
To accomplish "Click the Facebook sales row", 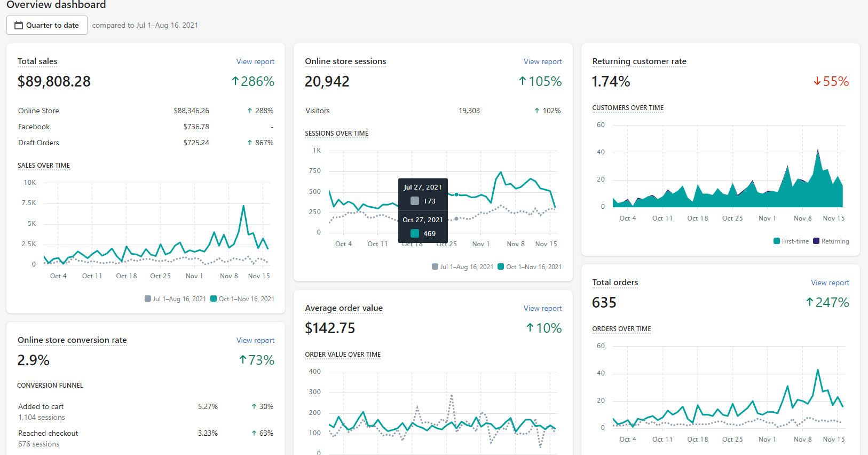I will pyautogui.click(x=146, y=127).
